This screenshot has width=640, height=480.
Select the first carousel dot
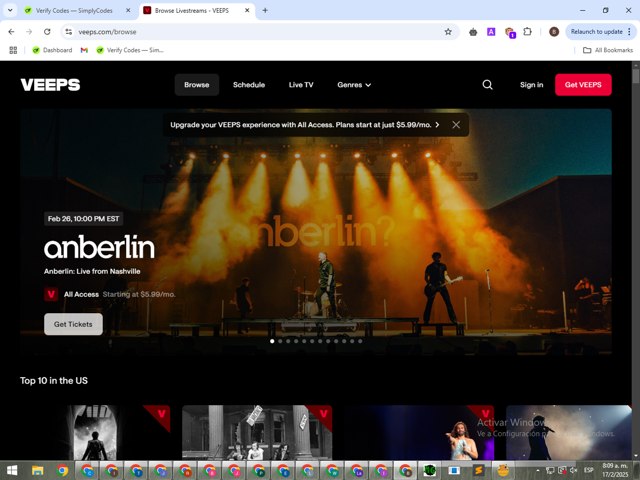click(x=272, y=341)
